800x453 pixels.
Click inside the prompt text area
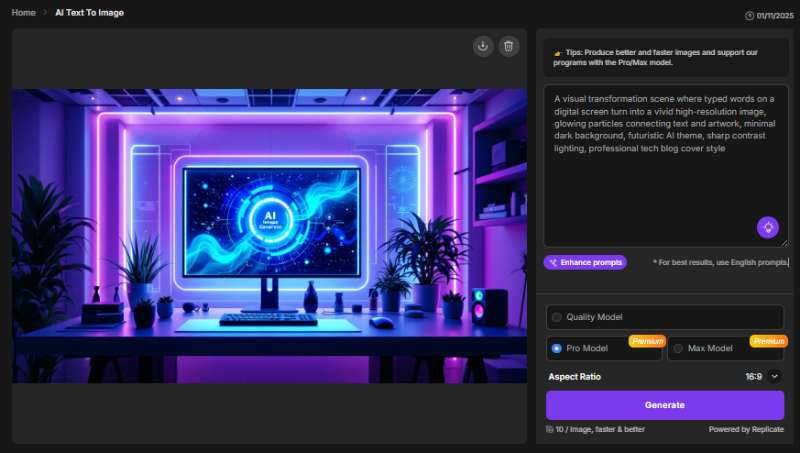666,166
